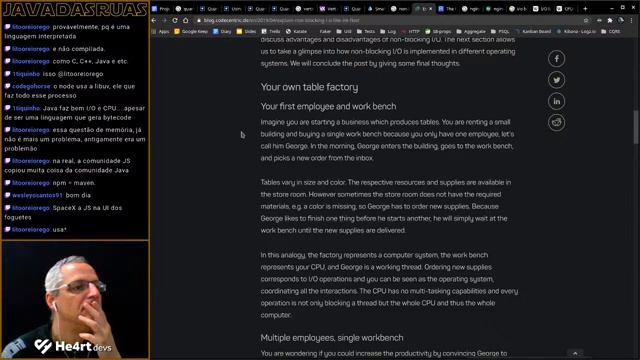
Task: View site security lock info
Action: pyautogui.click(x=199, y=20)
